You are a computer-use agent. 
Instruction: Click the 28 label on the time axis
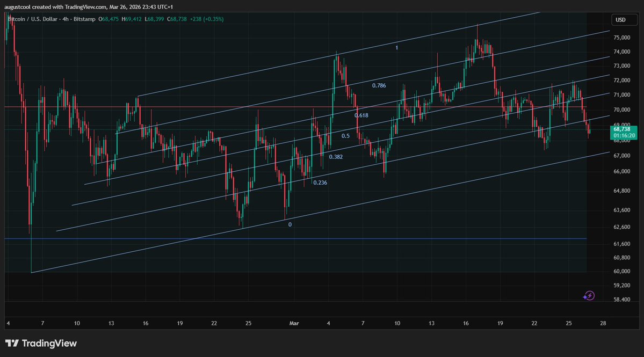coord(603,323)
